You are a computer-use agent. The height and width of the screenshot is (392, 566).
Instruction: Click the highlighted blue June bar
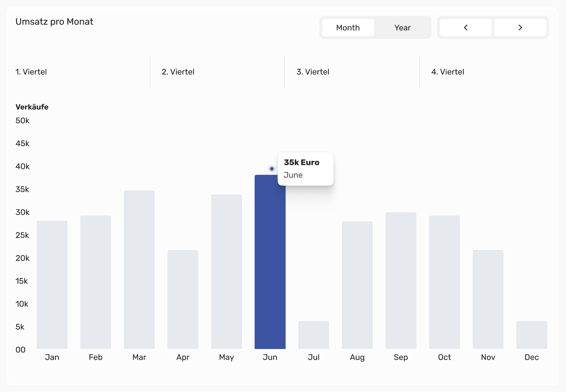tap(270, 262)
